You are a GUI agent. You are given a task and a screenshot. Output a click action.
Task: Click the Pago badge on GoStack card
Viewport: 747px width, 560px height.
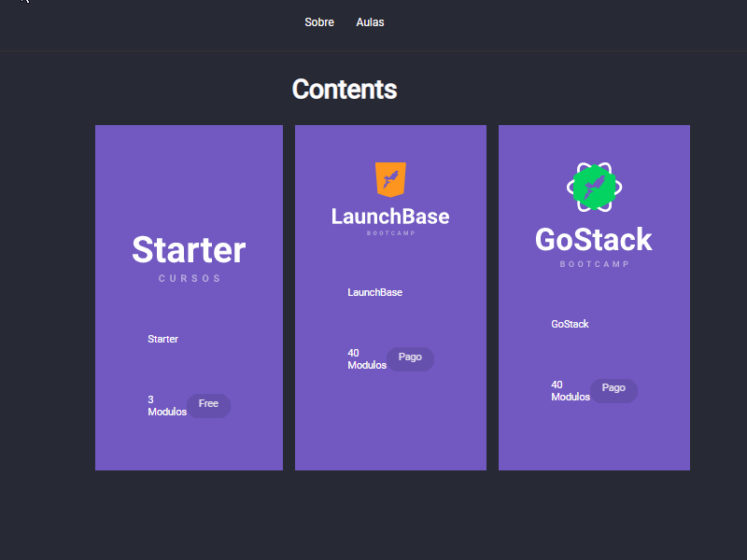tap(614, 390)
